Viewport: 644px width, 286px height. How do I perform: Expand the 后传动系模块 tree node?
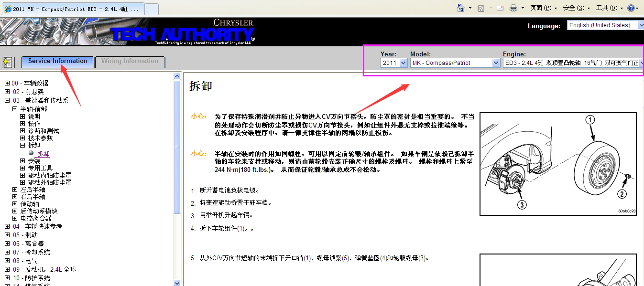[x=15, y=211]
